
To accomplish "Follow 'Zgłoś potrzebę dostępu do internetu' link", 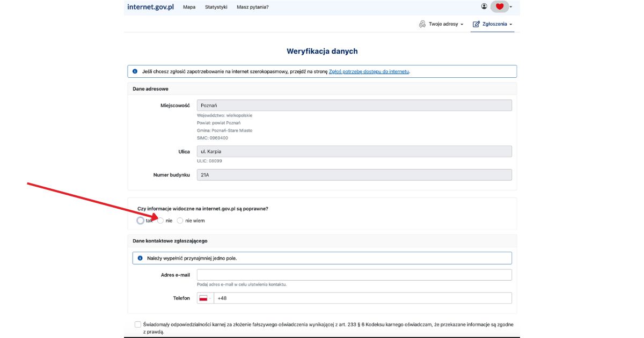I will click(369, 71).
